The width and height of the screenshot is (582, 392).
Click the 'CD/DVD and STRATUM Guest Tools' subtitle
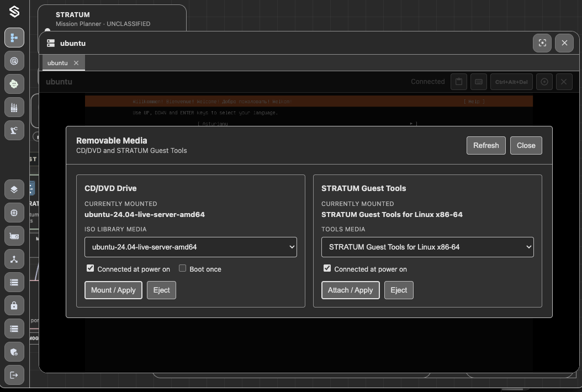[131, 151]
